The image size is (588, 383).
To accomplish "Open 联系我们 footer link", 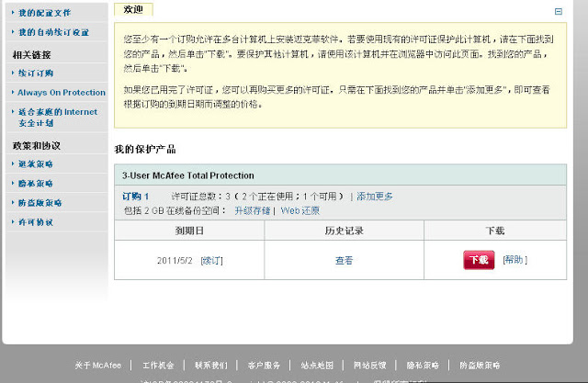I will pos(211,366).
